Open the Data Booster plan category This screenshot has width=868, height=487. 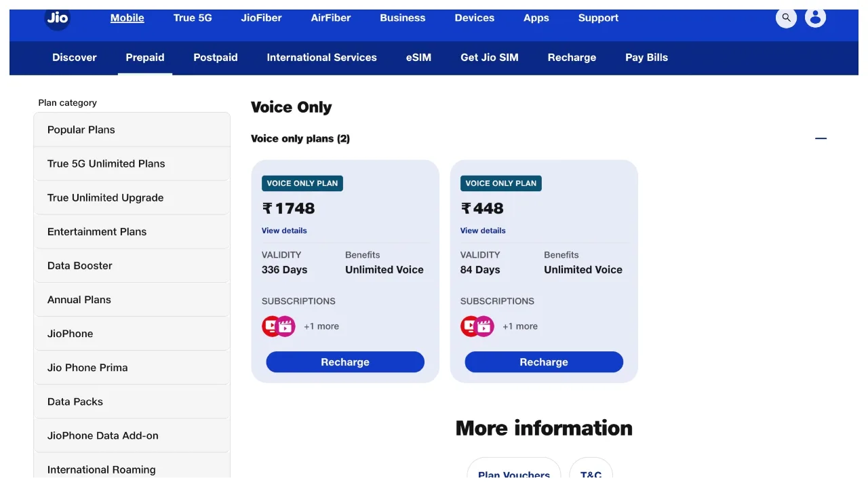132,266
